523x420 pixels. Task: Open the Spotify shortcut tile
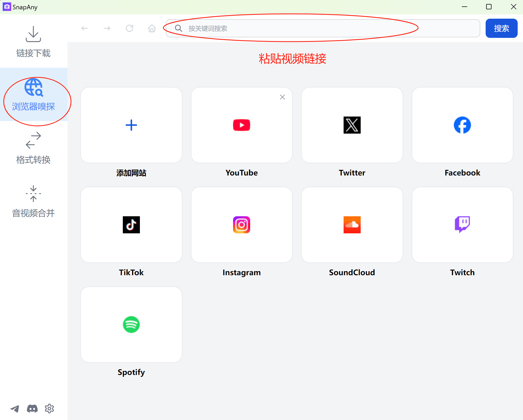(x=131, y=325)
